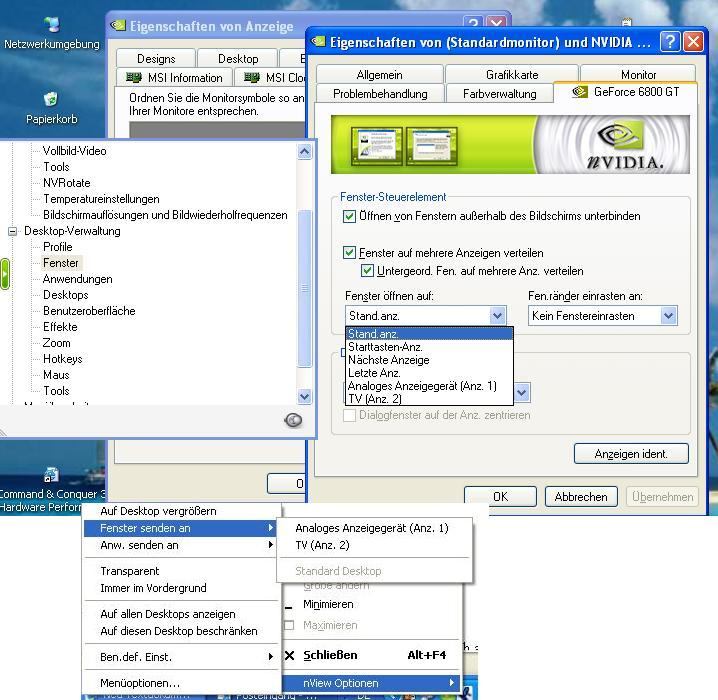The height and width of the screenshot is (700, 718).
Task: Select 'Starttasten-Anz.' in dropdown list
Action: point(429,347)
